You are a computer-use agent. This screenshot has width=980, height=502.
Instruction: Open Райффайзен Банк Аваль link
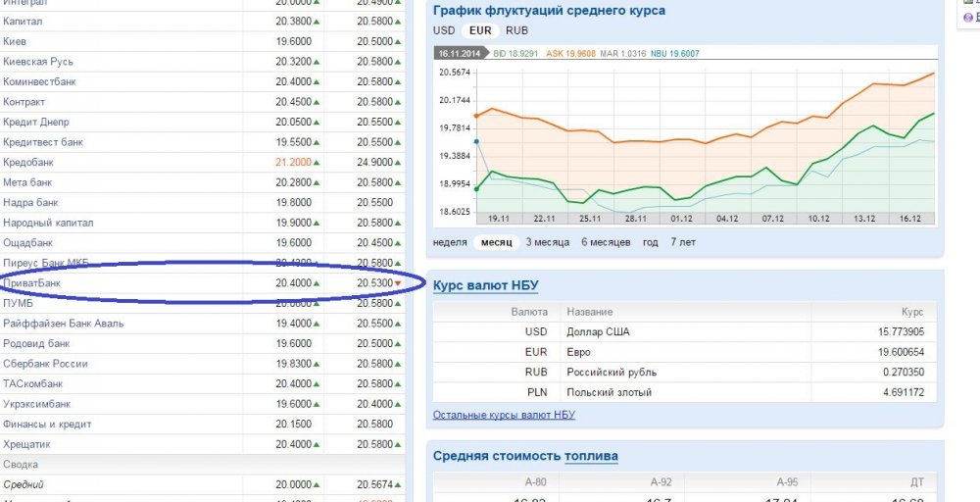click(64, 324)
